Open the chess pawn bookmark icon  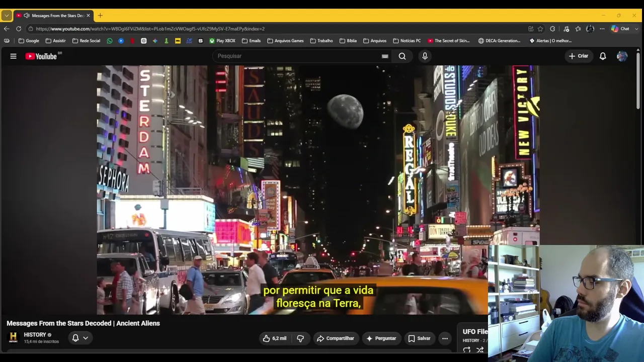[167, 41]
